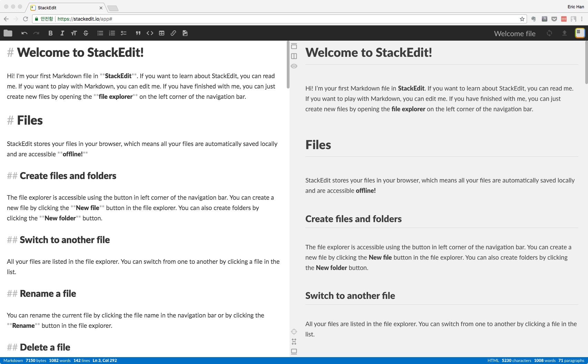Apply italic formatting
The width and height of the screenshot is (588, 364).
click(62, 33)
